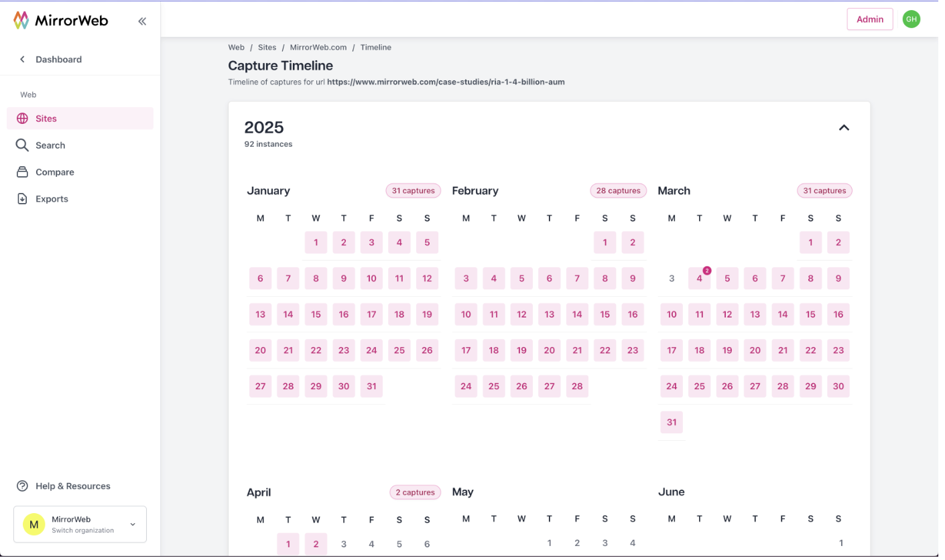Image resolution: width=945 pixels, height=560 pixels.
Task: Click the Capture Timeline heading
Action: point(280,66)
